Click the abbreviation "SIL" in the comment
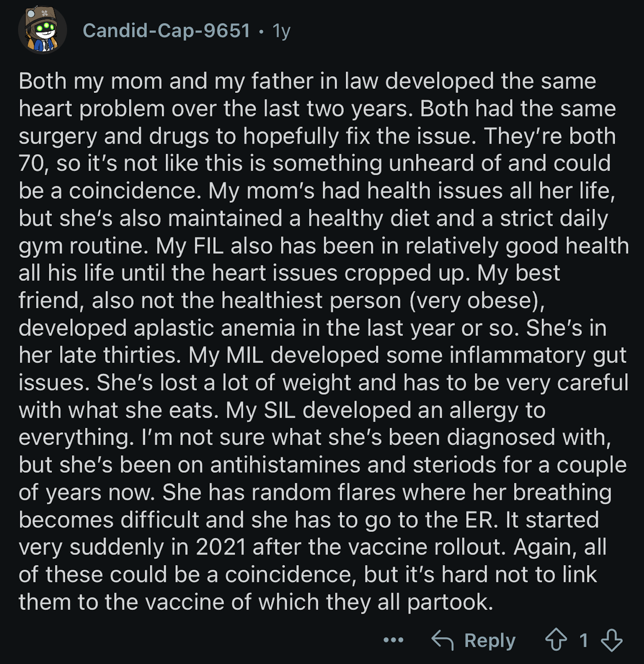The image size is (644, 664). point(279,410)
